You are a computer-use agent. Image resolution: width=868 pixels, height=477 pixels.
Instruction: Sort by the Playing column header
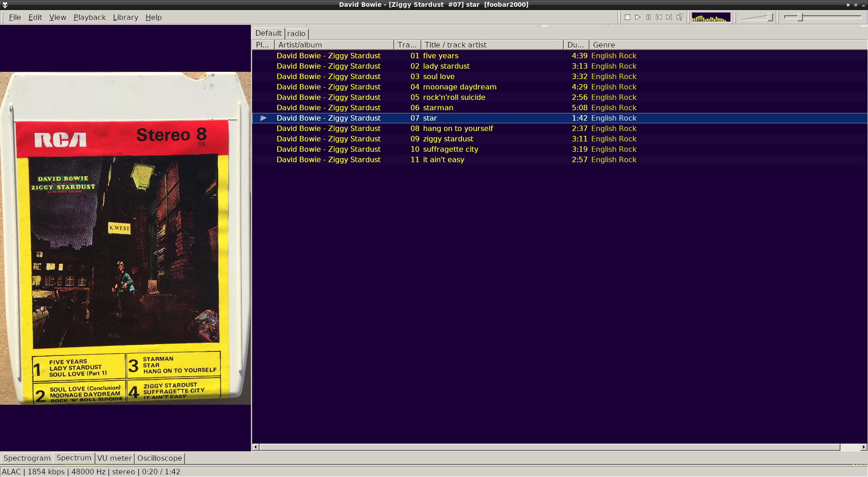(x=263, y=45)
